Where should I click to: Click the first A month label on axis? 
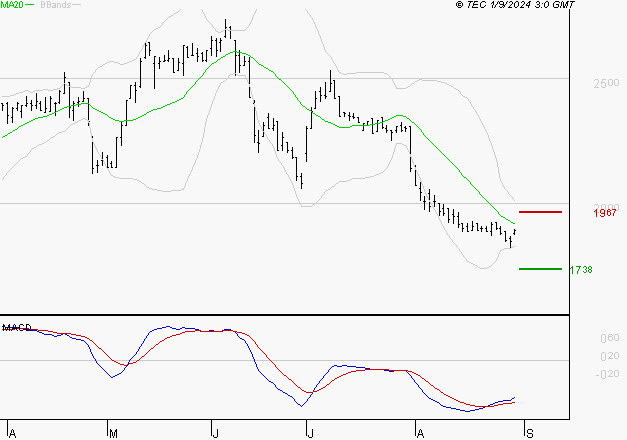(x=12, y=434)
